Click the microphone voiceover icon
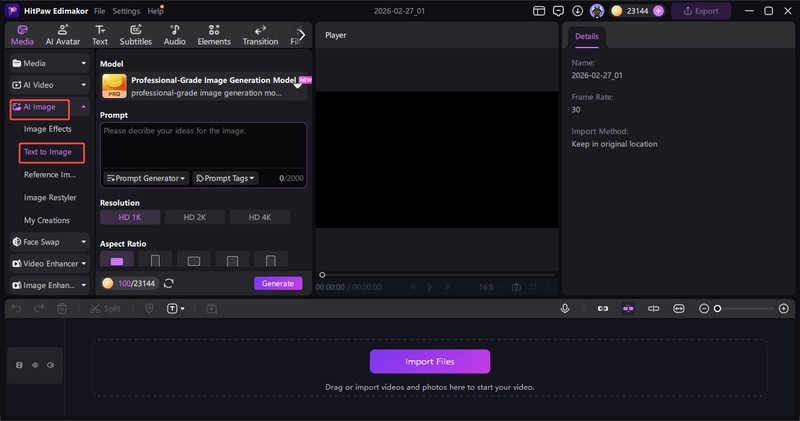The image size is (800, 421). 565,309
